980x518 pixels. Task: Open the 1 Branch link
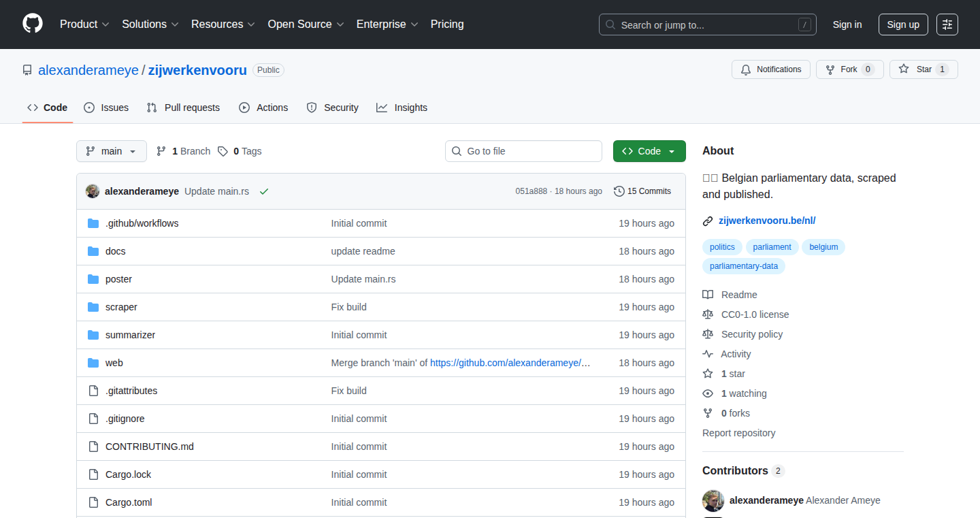click(183, 151)
